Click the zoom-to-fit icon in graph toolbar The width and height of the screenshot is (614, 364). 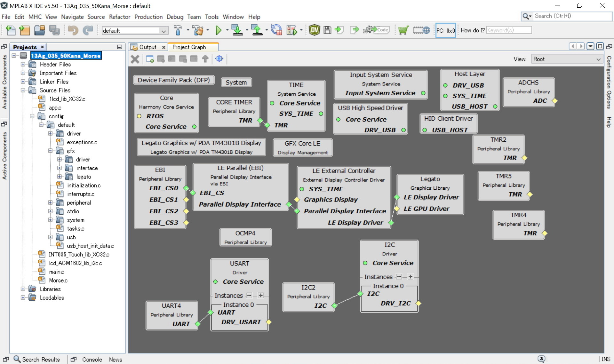pos(219,59)
